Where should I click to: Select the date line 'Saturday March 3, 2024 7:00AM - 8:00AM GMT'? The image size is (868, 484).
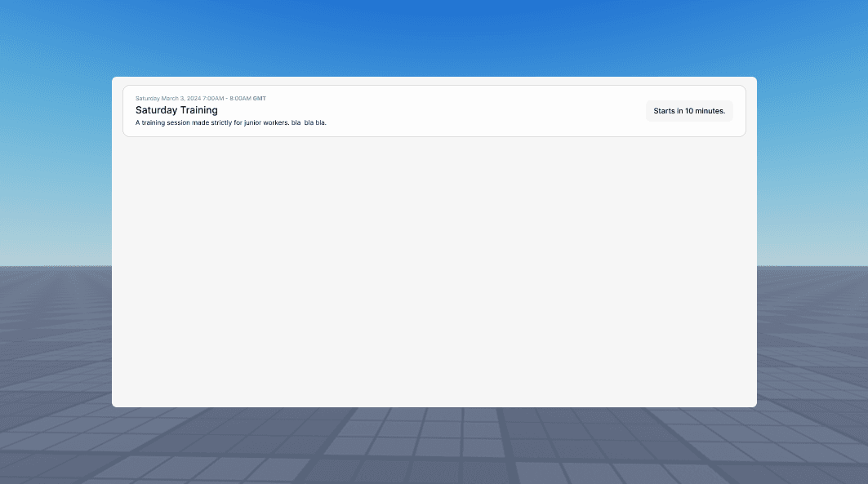(200, 99)
